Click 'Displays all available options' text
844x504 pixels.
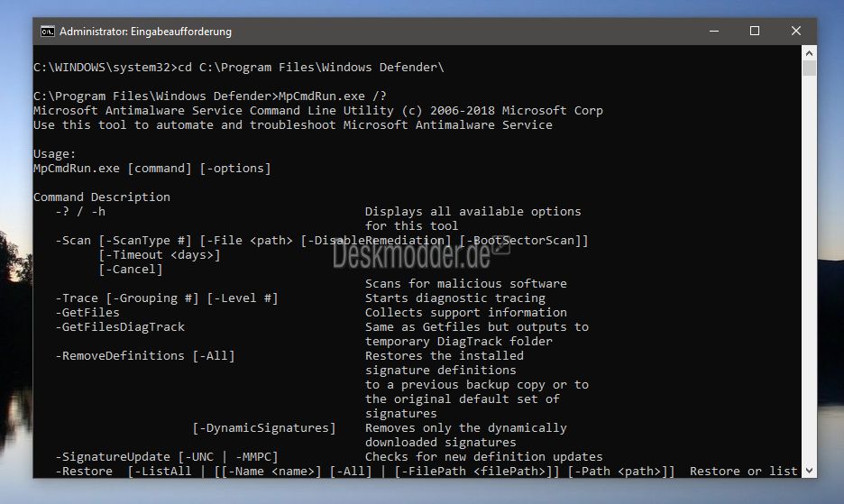click(473, 212)
